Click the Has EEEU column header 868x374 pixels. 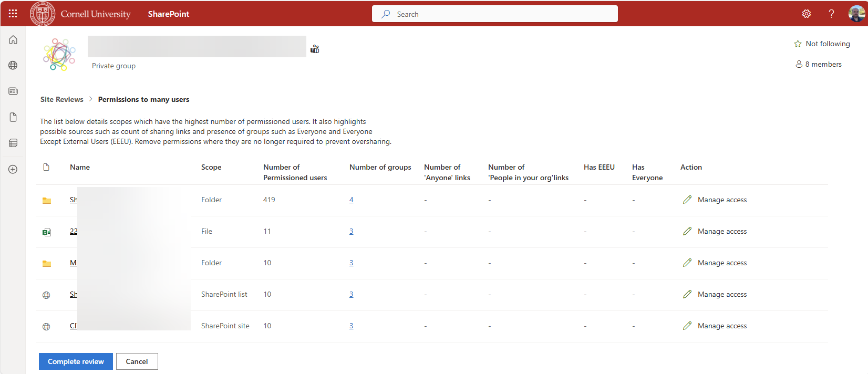click(599, 167)
